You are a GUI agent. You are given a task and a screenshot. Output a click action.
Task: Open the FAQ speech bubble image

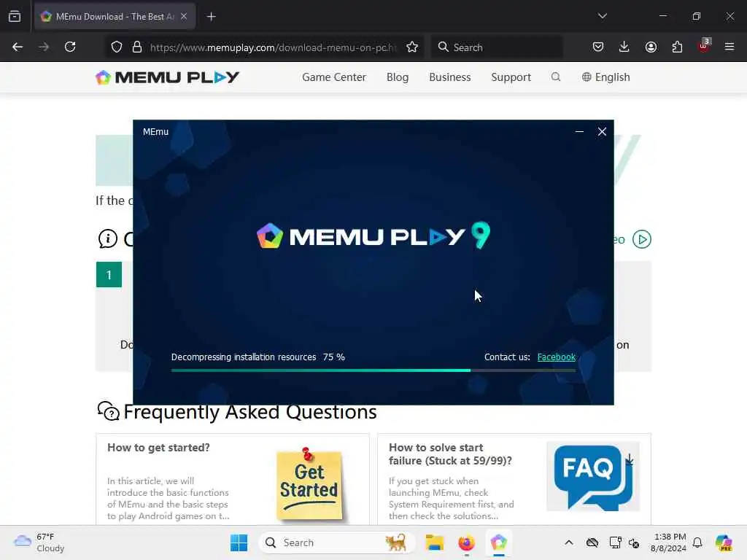point(592,476)
